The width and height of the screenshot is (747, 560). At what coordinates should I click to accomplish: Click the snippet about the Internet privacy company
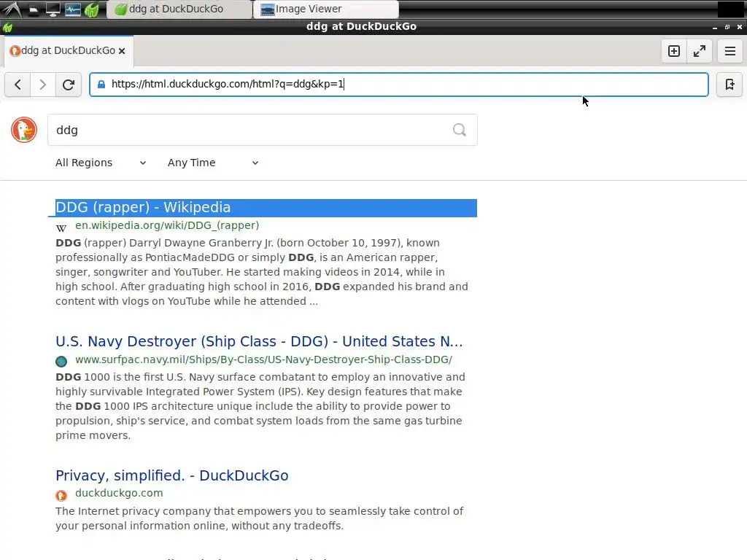pos(259,518)
